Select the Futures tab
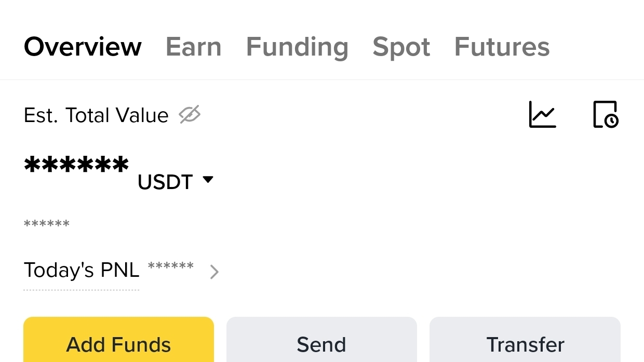The width and height of the screenshot is (644, 362). (x=502, y=47)
